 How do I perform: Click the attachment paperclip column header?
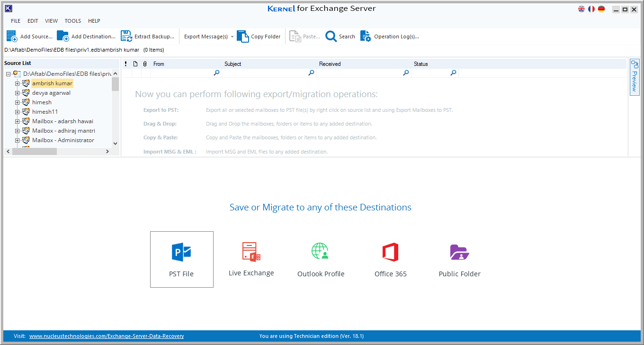(x=145, y=64)
